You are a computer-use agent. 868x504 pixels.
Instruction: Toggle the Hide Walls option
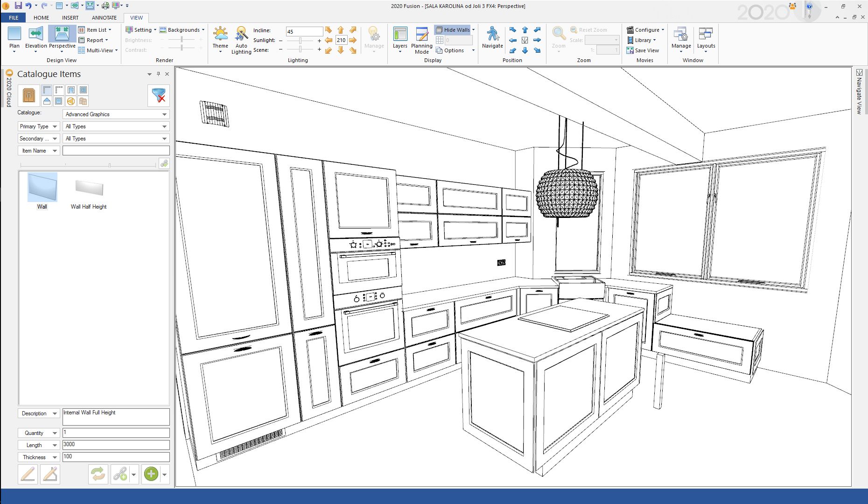(x=453, y=30)
